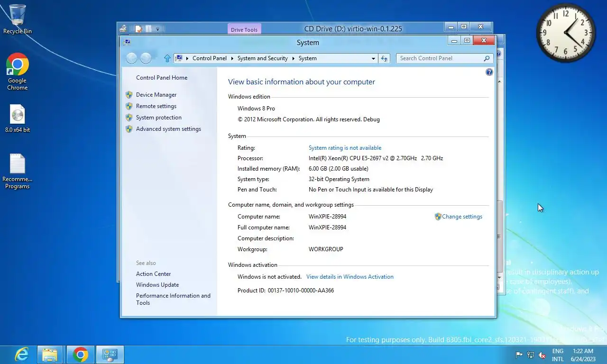Click the blue help question mark icon
Image resolution: width=607 pixels, height=364 pixels.
pyautogui.click(x=489, y=72)
